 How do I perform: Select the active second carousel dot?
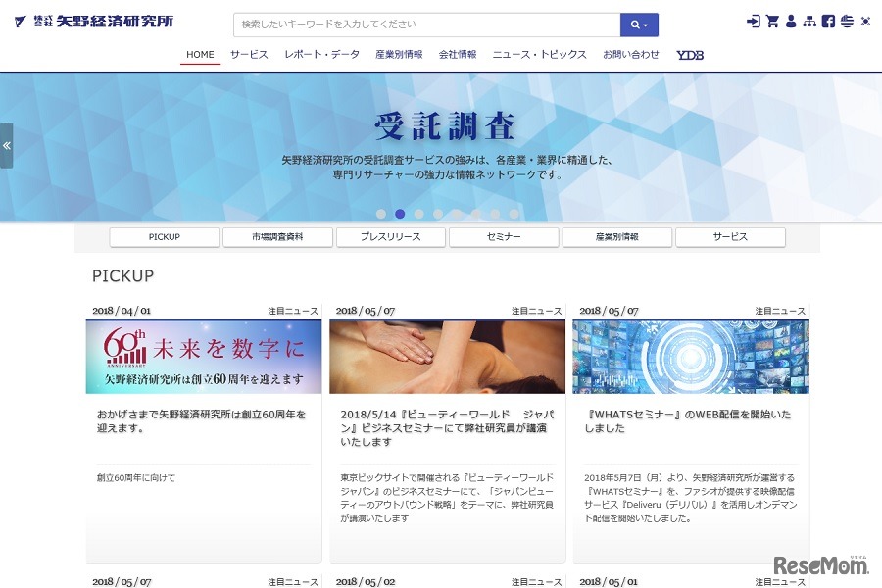pyautogui.click(x=400, y=214)
